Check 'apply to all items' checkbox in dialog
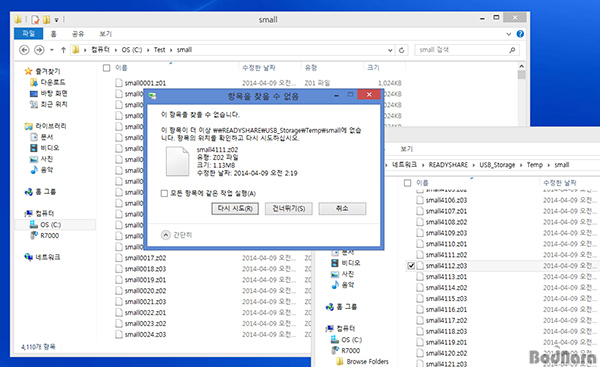The height and width of the screenshot is (367, 600). [165, 193]
